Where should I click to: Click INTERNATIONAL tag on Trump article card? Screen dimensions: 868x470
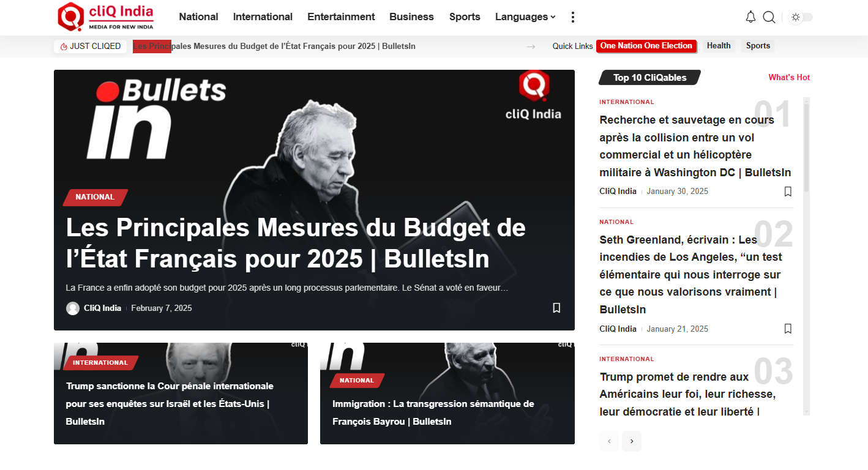pos(100,363)
